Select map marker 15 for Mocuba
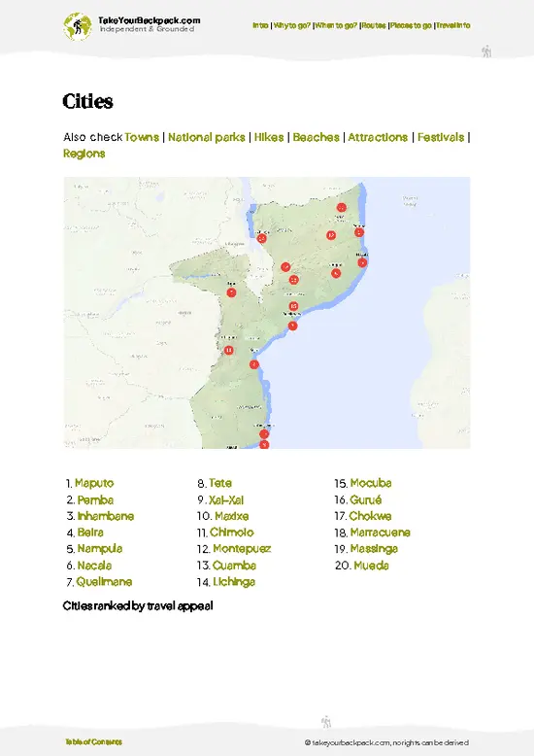 click(x=293, y=306)
